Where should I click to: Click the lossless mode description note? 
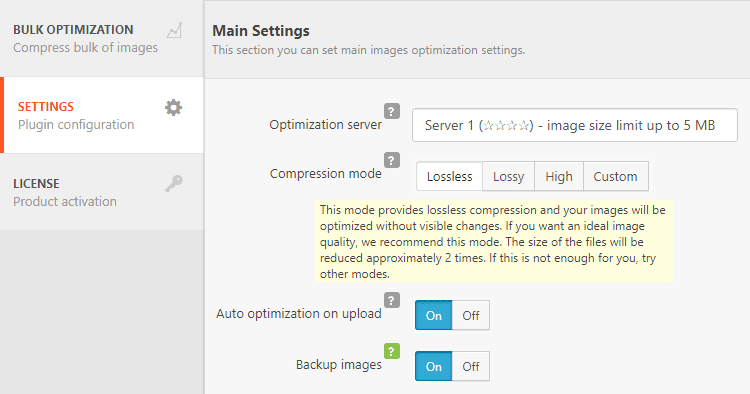pos(494,241)
